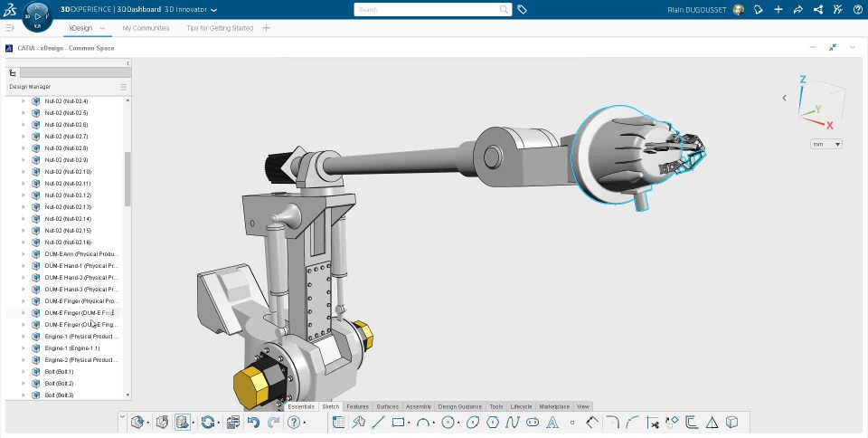Select the Ellipse sketch tool
The image size is (868, 438).
point(473,423)
